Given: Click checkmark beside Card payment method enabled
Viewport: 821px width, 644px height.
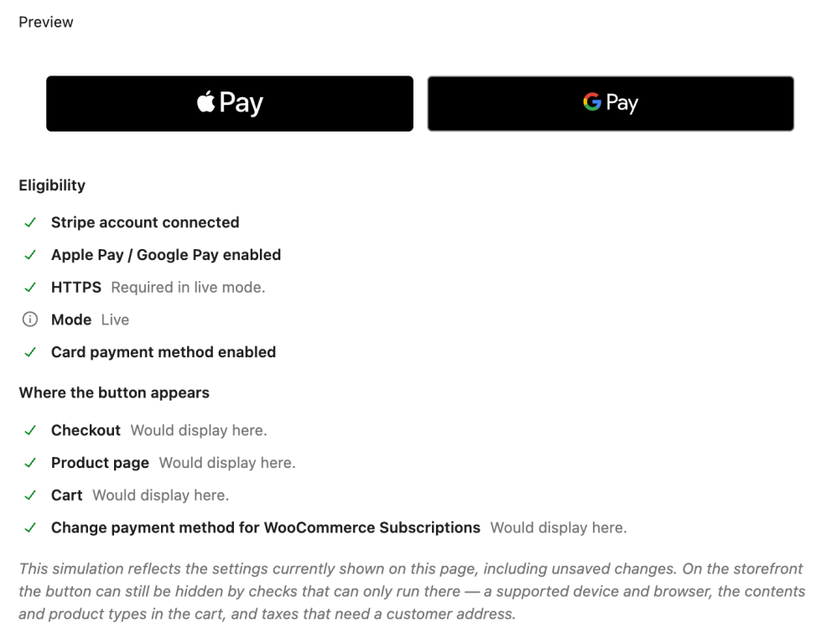Looking at the screenshot, I should pyautogui.click(x=30, y=352).
